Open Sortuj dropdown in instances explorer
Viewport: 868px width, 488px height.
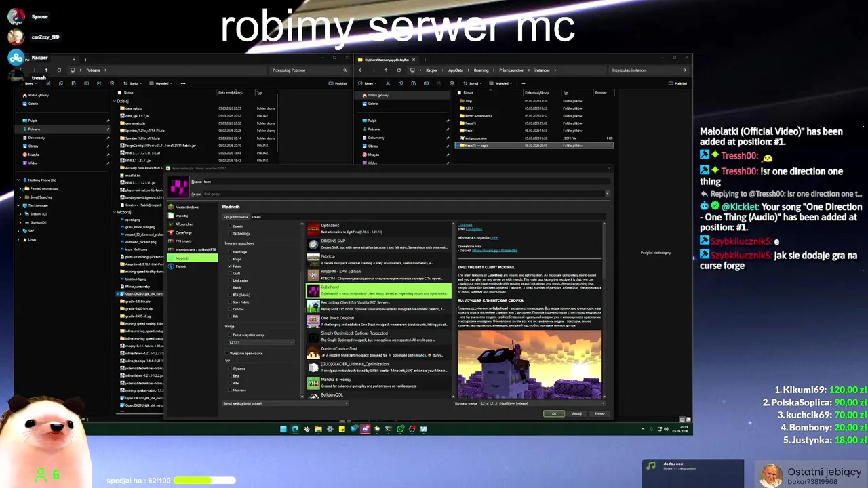473,83
